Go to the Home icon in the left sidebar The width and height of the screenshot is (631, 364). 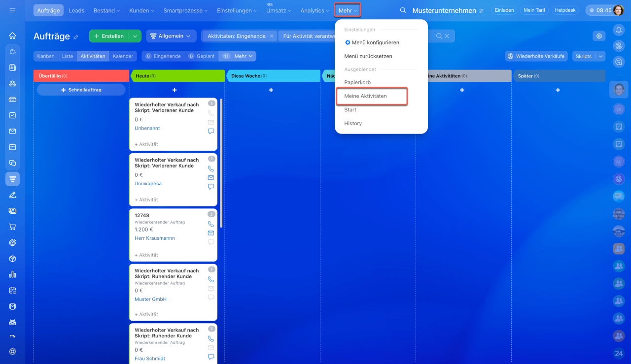point(12,35)
